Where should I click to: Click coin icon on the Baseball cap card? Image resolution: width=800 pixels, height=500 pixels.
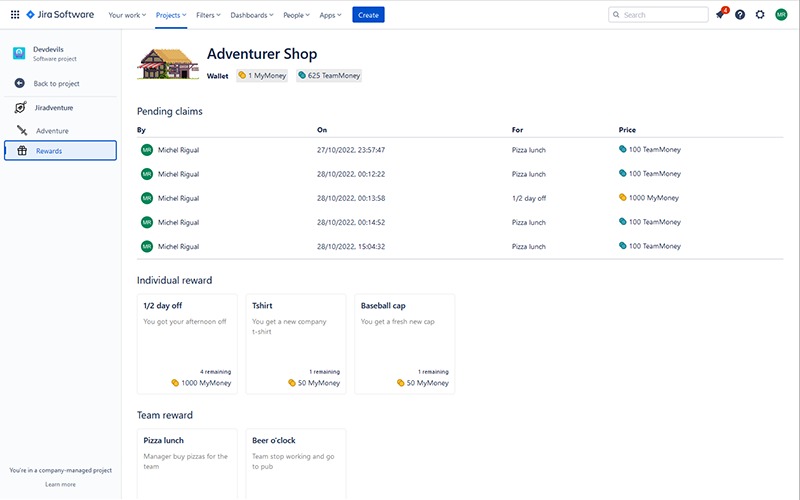tap(401, 383)
